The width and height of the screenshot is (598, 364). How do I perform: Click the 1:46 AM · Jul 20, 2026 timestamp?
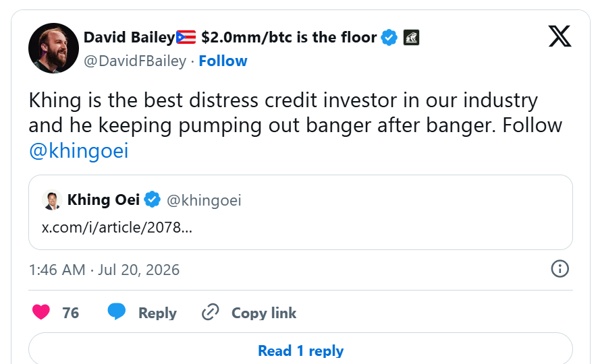coord(104,270)
